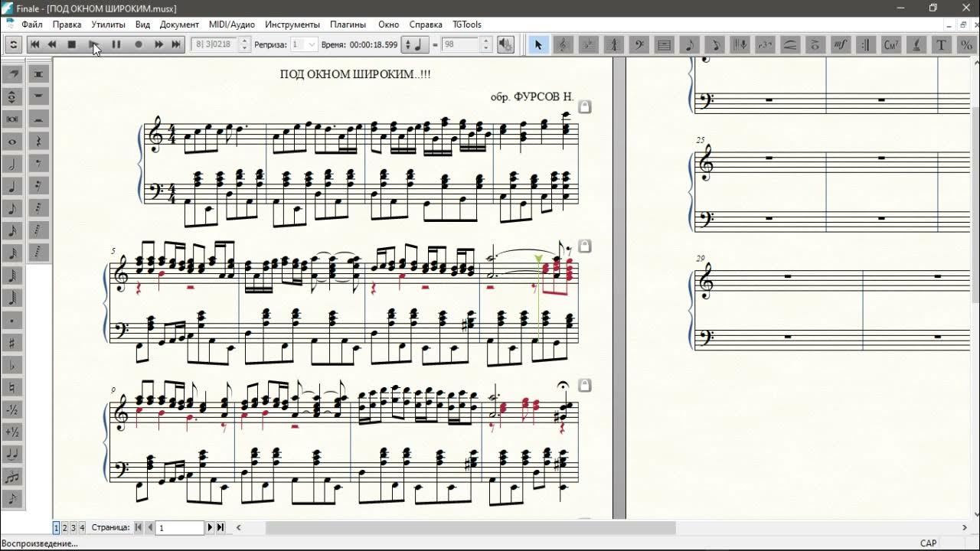Toggle the lock icon on the measure 9 system
Viewport: 980px width, 551px height.
pos(585,385)
